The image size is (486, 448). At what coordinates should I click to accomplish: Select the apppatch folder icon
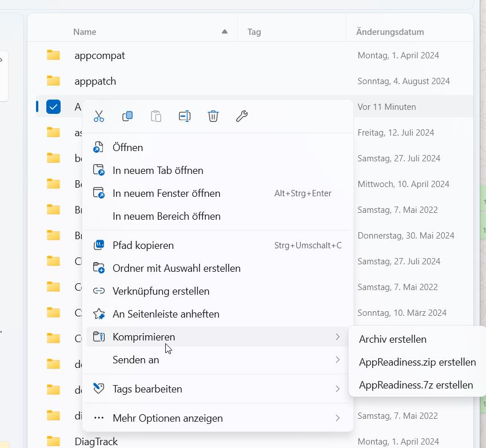tap(53, 81)
